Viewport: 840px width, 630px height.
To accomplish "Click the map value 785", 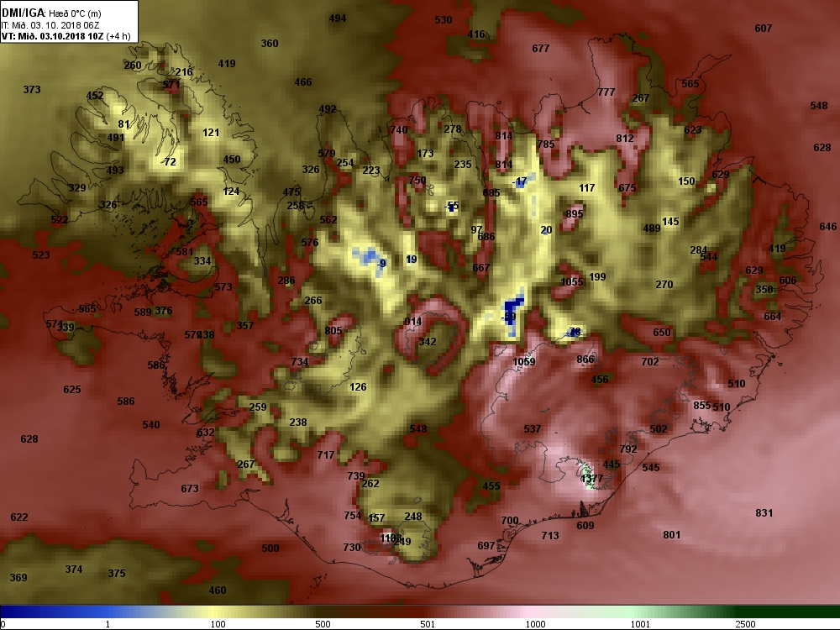I will click(546, 144).
